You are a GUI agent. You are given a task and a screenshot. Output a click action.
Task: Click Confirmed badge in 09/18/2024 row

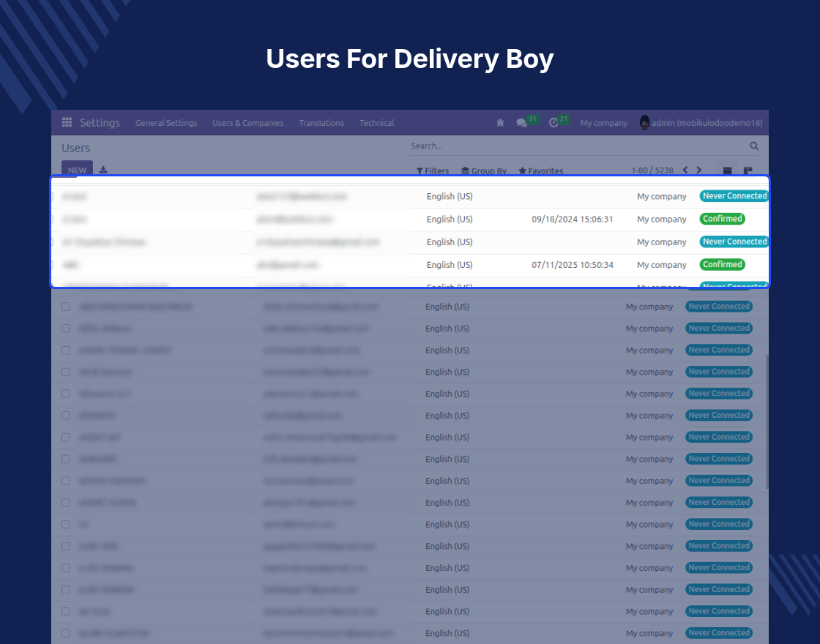pos(722,219)
